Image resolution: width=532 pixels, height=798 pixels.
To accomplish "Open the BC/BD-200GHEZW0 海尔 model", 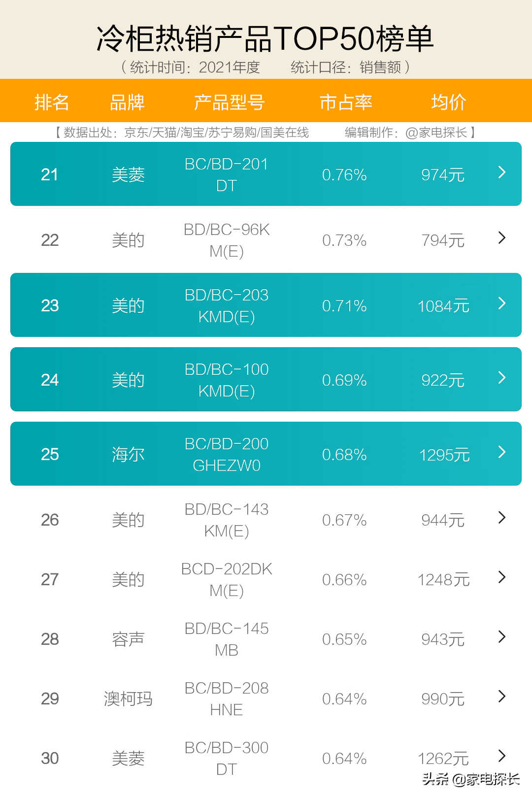I will [x=227, y=455].
